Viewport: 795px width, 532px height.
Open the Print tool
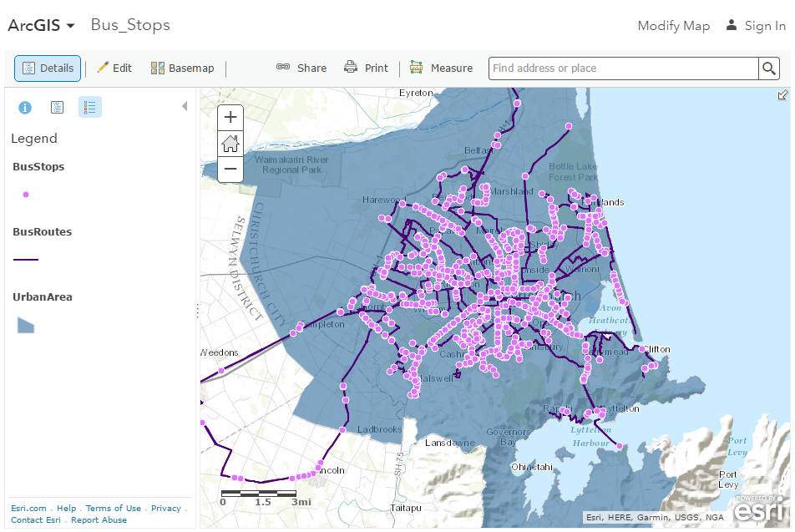(x=366, y=68)
